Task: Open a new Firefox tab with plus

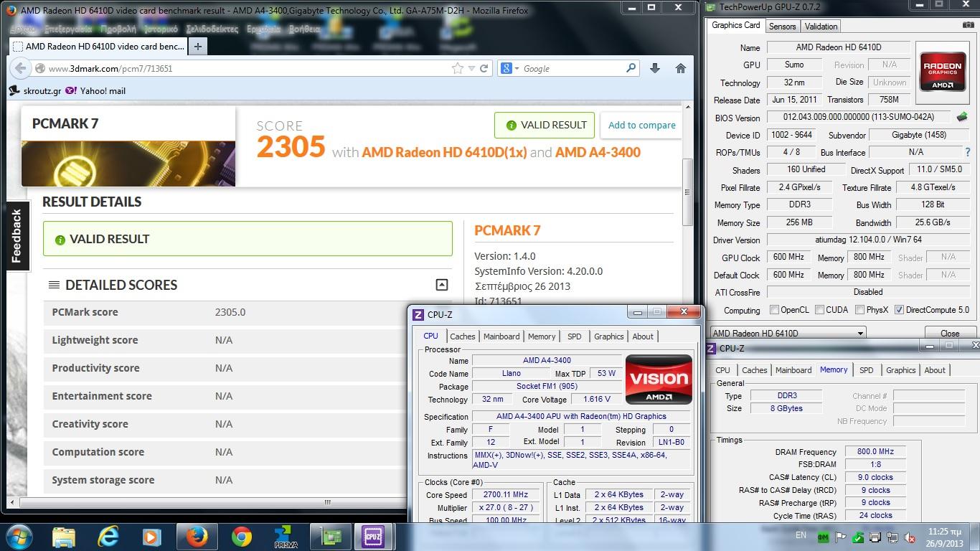Action: point(197,46)
